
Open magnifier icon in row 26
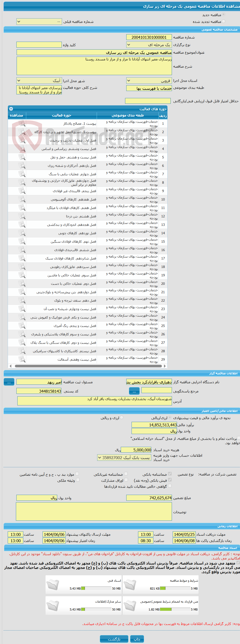22,334
